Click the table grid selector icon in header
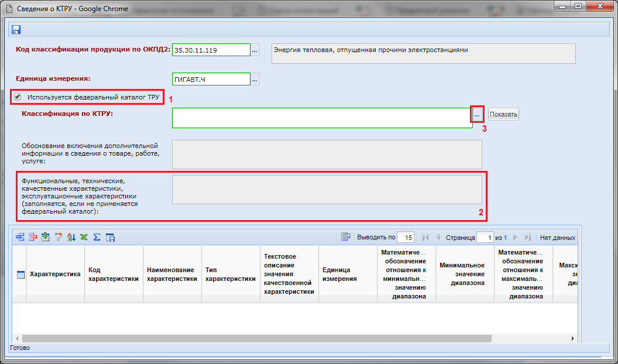Viewport: 618px width, 364px height. pos(20,274)
